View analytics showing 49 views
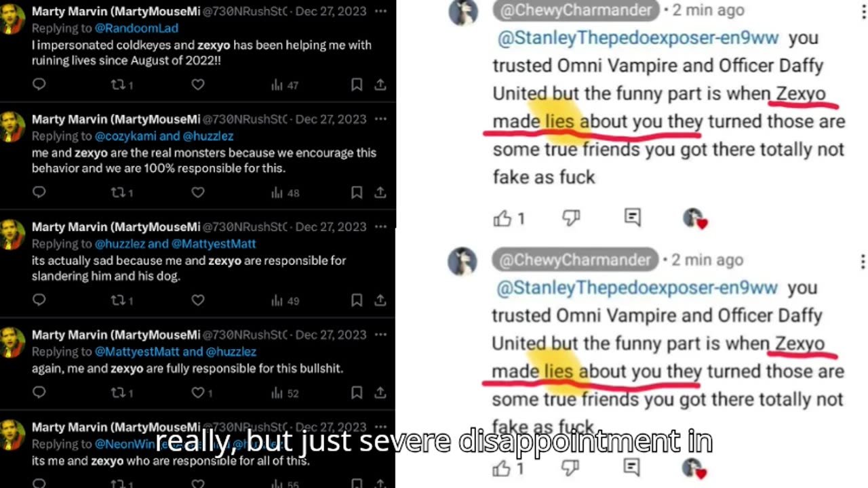The width and height of the screenshot is (868, 488). (285, 300)
